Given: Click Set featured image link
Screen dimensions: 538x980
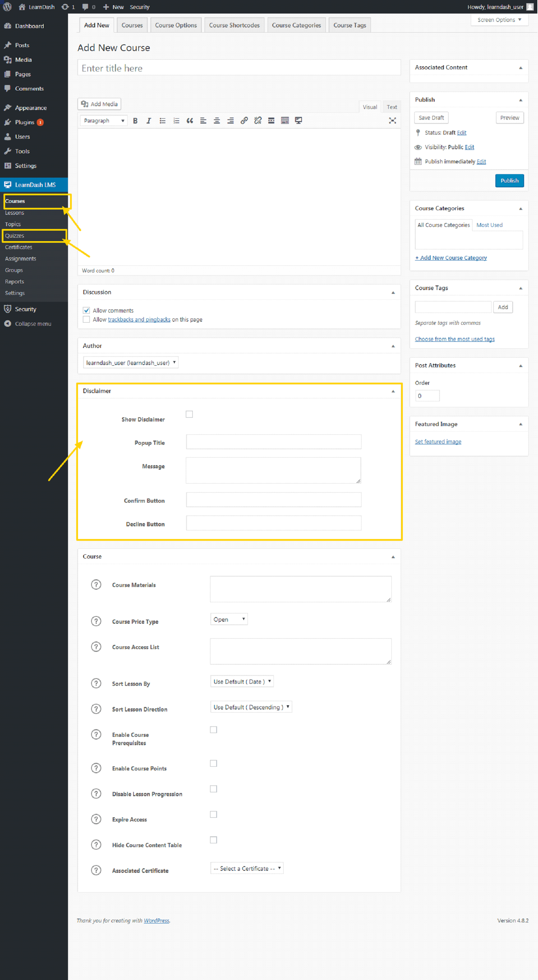Looking at the screenshot, I should pyautogui.click(x=438, y=441).
